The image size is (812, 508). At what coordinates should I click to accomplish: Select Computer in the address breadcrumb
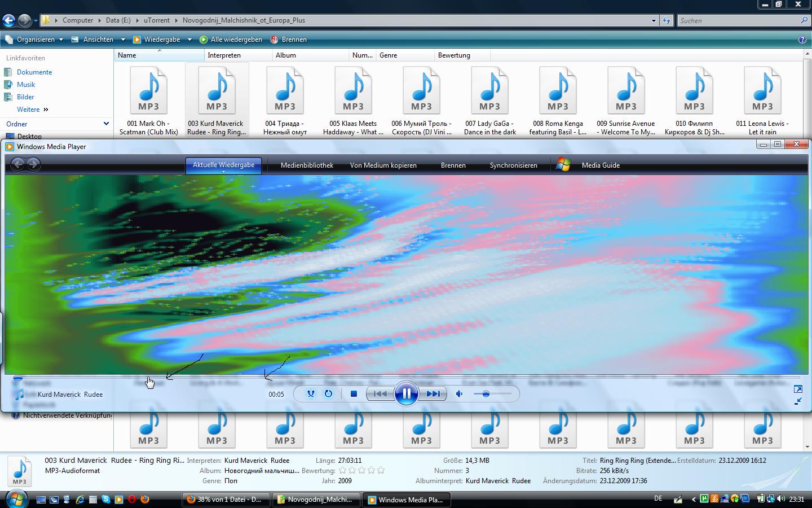(x=78, y=20)
